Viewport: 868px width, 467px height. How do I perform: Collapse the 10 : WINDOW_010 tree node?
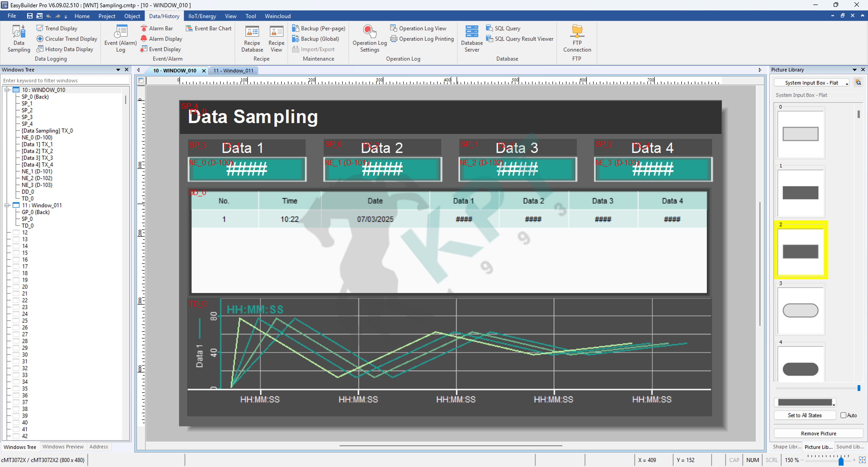coord(7,90)
